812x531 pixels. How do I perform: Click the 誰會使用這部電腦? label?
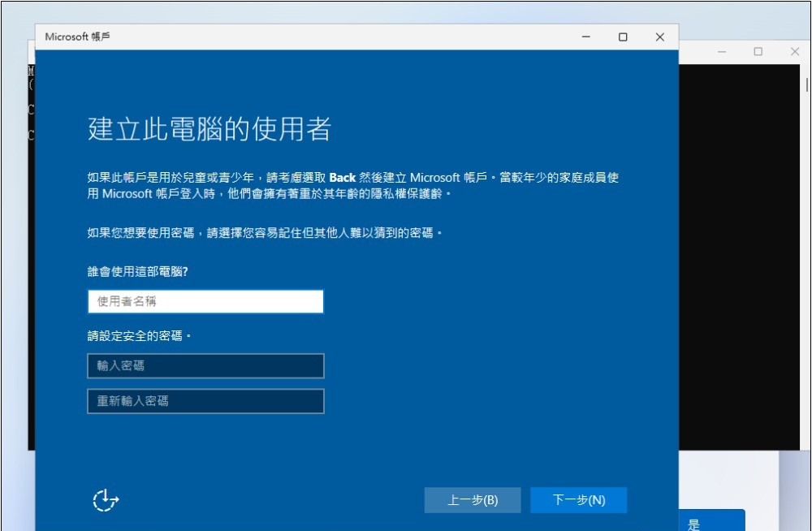click(137, 271)
